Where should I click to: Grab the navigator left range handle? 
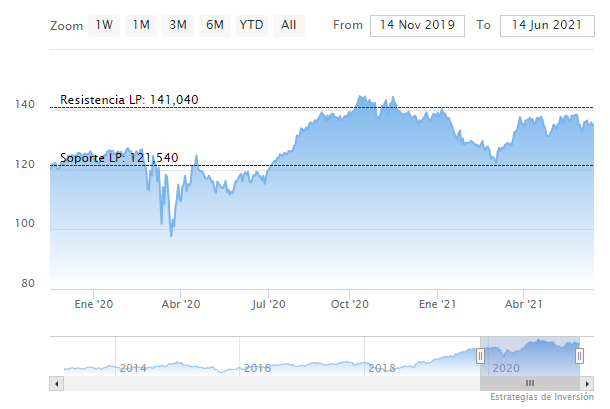480,356
